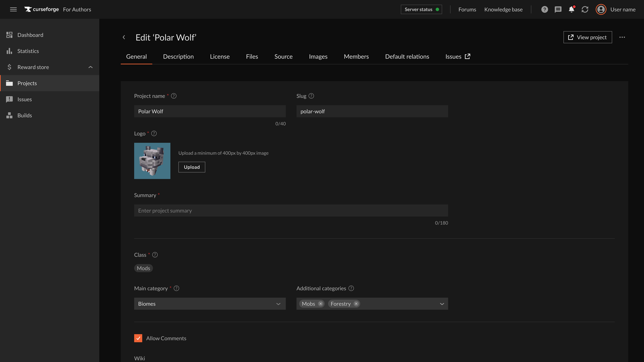Image resolution: width=644 pixels, height=362 pixels.
Task: Open the three-dot more options menu
Action: 622,37
